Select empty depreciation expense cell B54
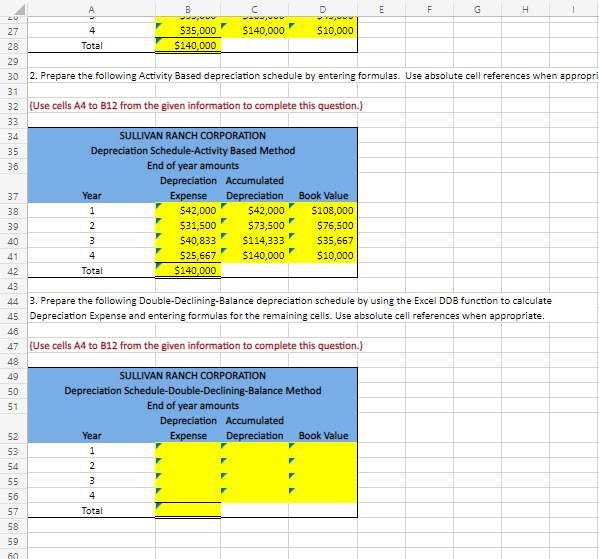The image size is (599, 559). tap(188, 465)
